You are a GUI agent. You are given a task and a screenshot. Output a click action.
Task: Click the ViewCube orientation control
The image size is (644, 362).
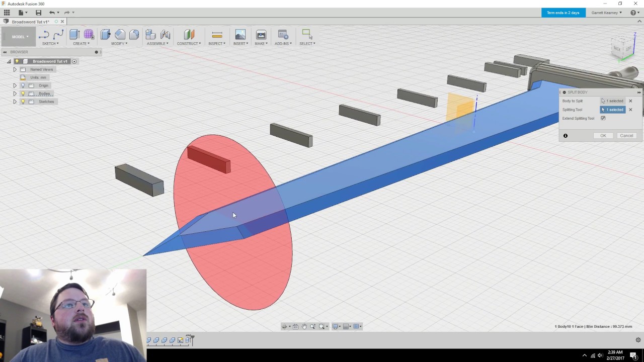pos(623,47)
